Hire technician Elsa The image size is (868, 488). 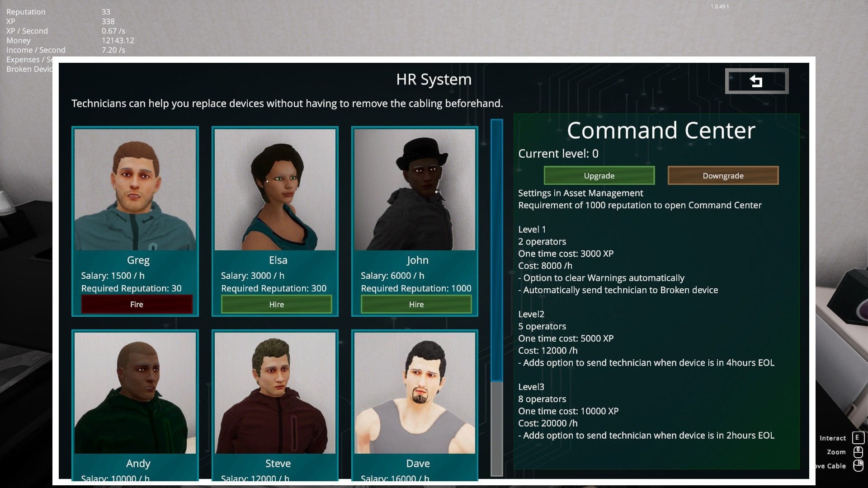pyautogui.click(x=276, y=304)
